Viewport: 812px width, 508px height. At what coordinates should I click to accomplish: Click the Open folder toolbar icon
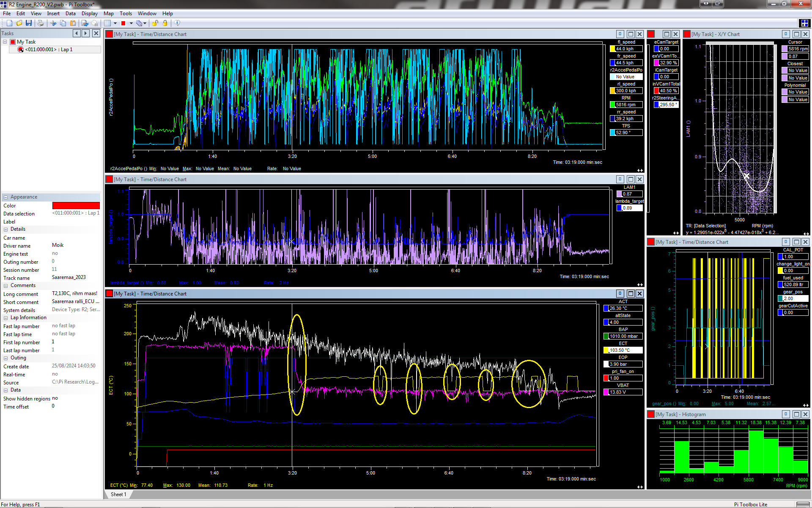[x=19, y=23]
